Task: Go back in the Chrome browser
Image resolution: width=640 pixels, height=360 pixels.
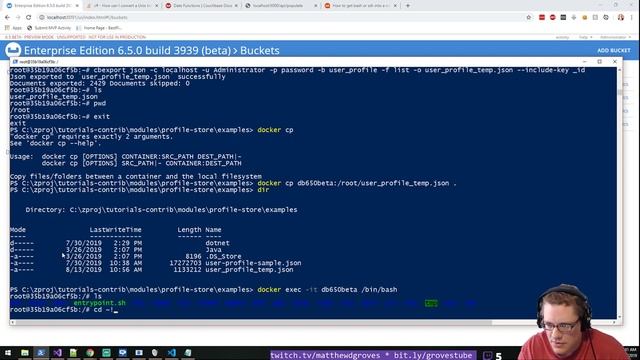Action: pyautogui.click(x=7, y=17)
